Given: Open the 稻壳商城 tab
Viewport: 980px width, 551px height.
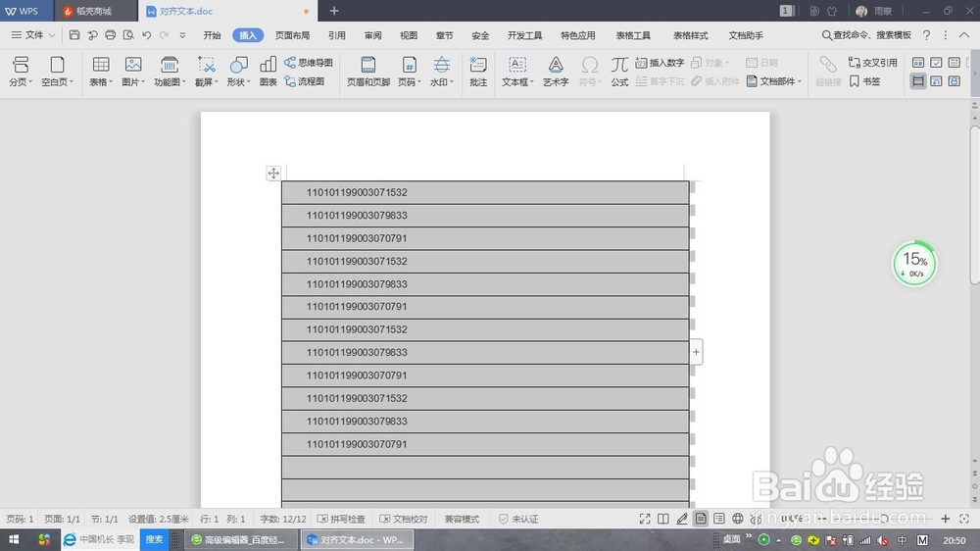Looking at the screenshot, I should tap(95, 11).
